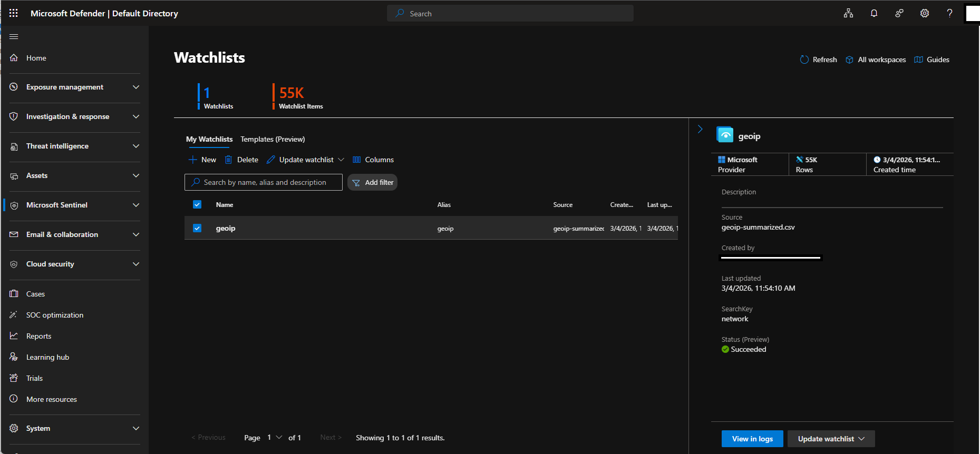
Task: Click the Previous page link
Action: 208,437
